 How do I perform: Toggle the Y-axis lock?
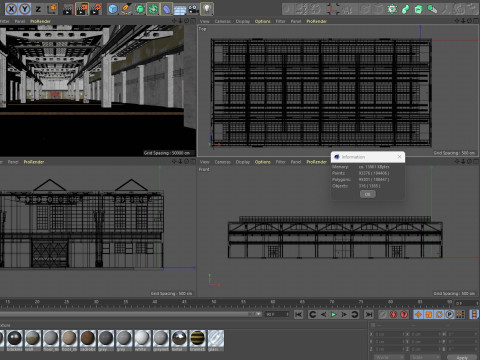[25, 9]
